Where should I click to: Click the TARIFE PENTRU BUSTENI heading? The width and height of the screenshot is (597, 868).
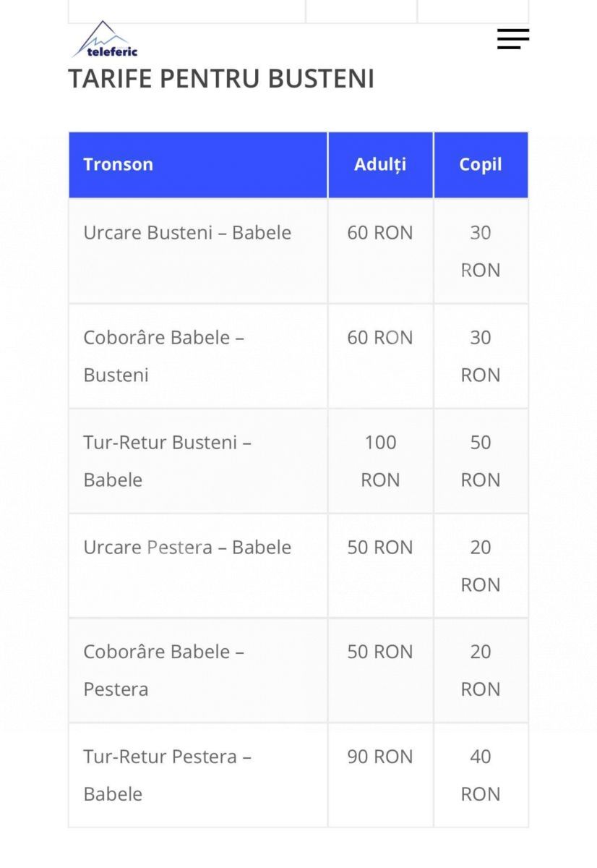click(221, 79)
